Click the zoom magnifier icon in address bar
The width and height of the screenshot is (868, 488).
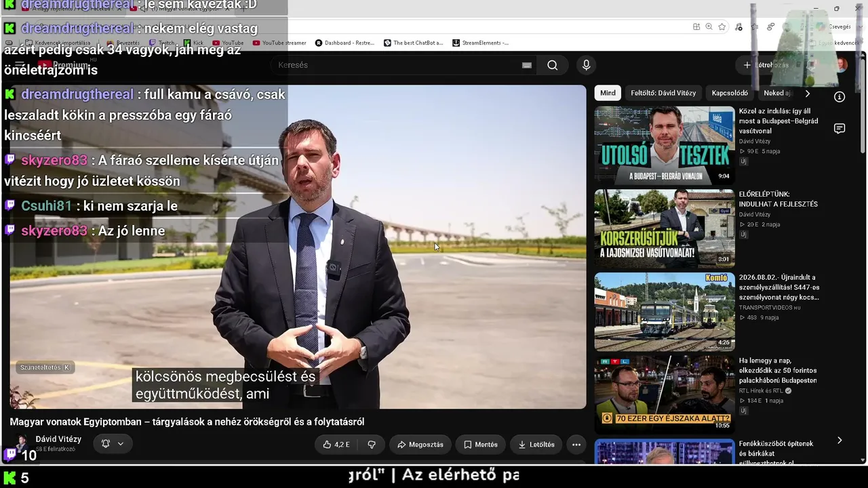pos(709,26)
